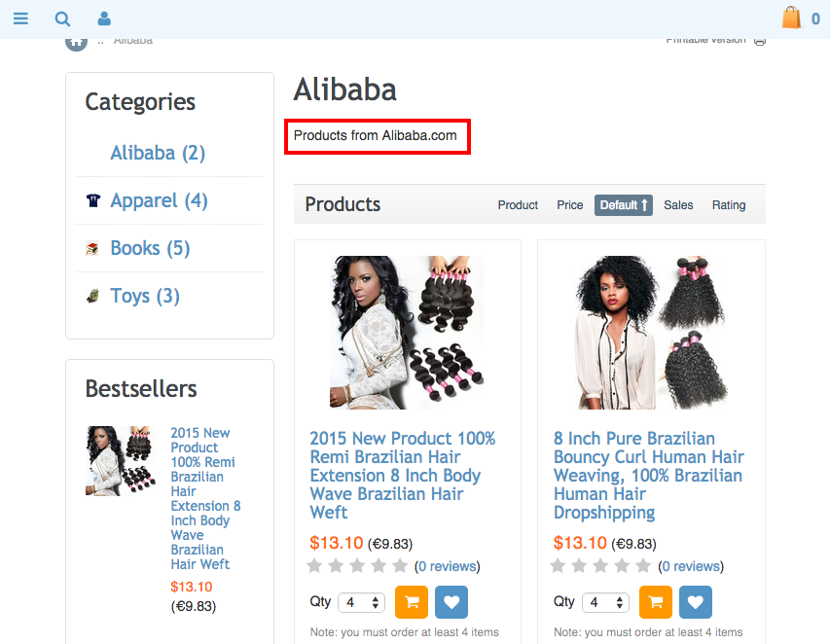830x644 pixels.
Task: Add second product to cart
Action: coord(656,602)
